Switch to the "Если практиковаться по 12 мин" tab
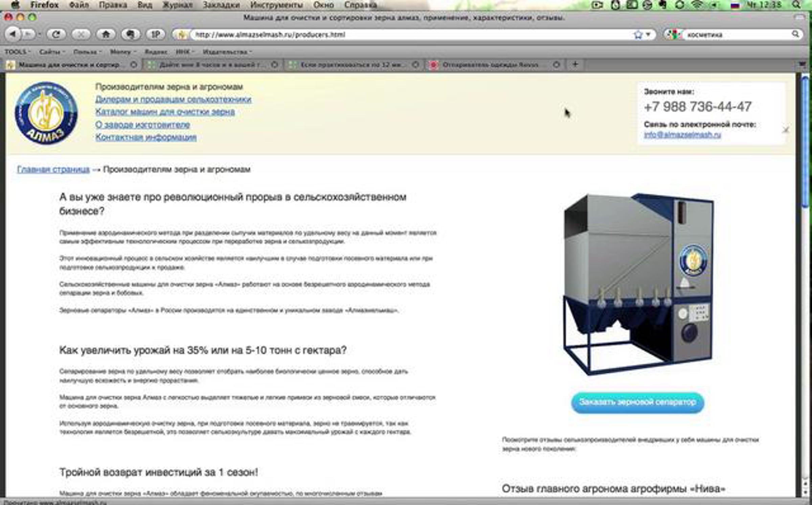The width and height of the screenshot is (812, 505). (x=354, y=65)
